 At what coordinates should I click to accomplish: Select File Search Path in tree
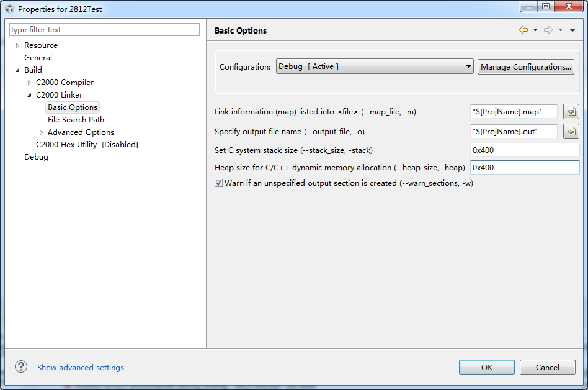[x=76, y=120]
